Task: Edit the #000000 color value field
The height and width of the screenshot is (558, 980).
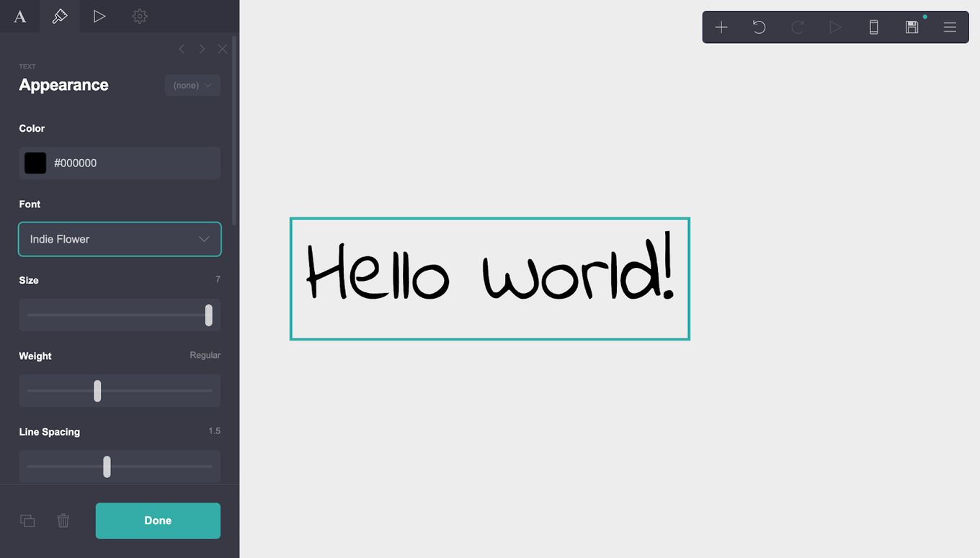Action: tap(120, 163)
